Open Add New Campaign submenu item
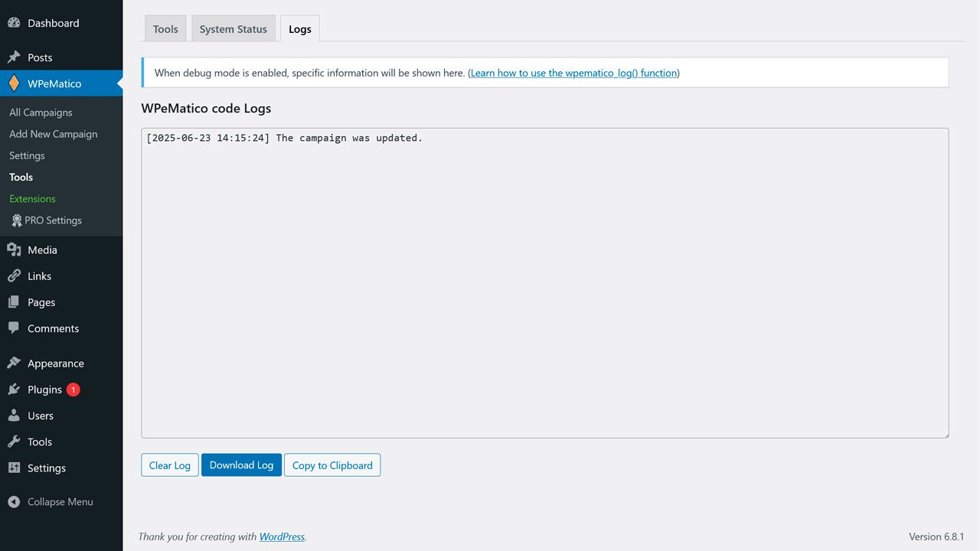This screenshot has width=980, height=551. 54,134
